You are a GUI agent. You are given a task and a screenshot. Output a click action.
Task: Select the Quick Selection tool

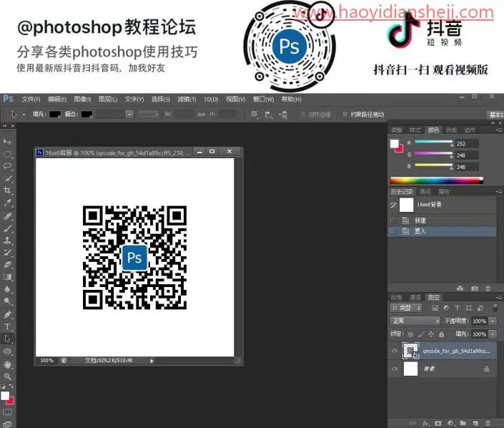(7, 178)
